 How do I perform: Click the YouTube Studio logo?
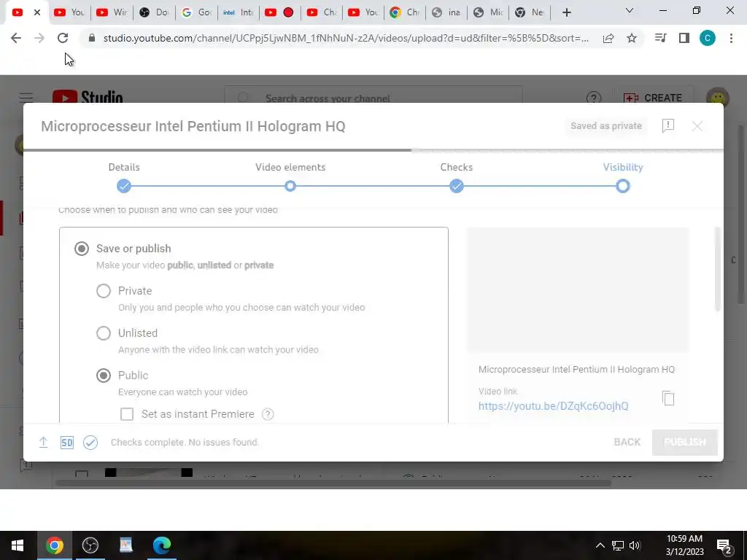[88, 97]
